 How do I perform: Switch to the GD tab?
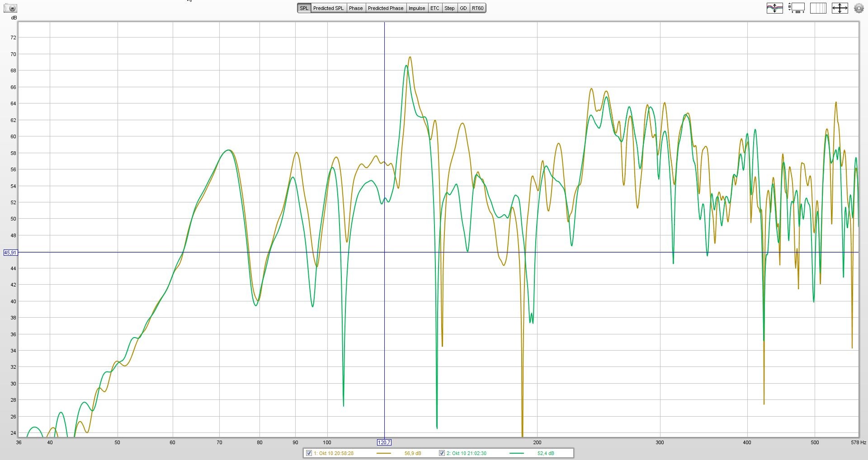(x=463, y=8)
